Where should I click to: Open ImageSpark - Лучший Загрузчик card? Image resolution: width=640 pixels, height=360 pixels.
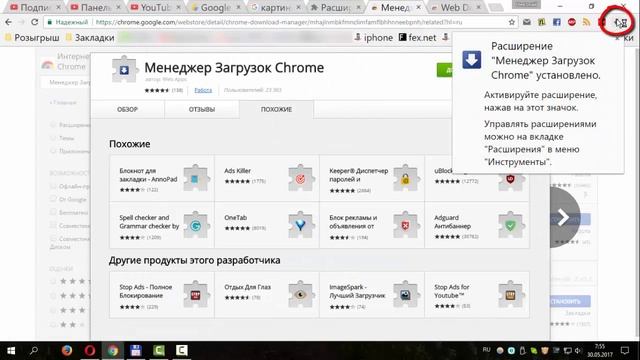[x=372, y=295]
